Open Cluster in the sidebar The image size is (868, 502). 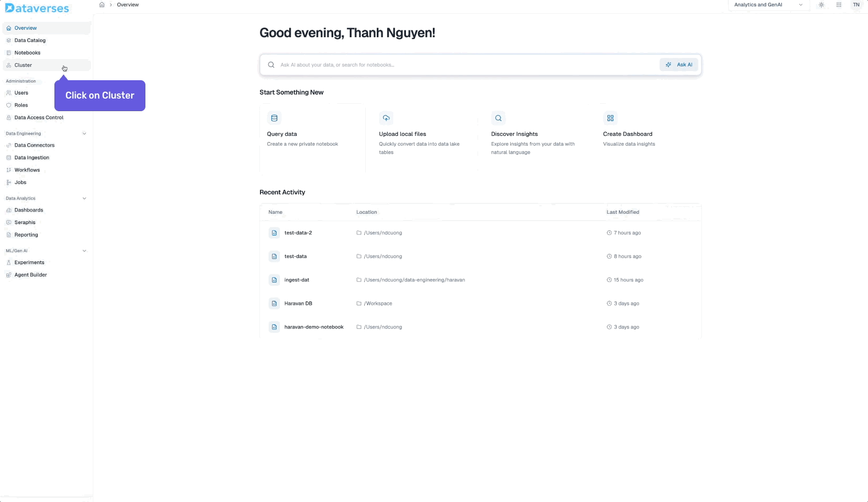pyautogui.click(x=23, y=65)
